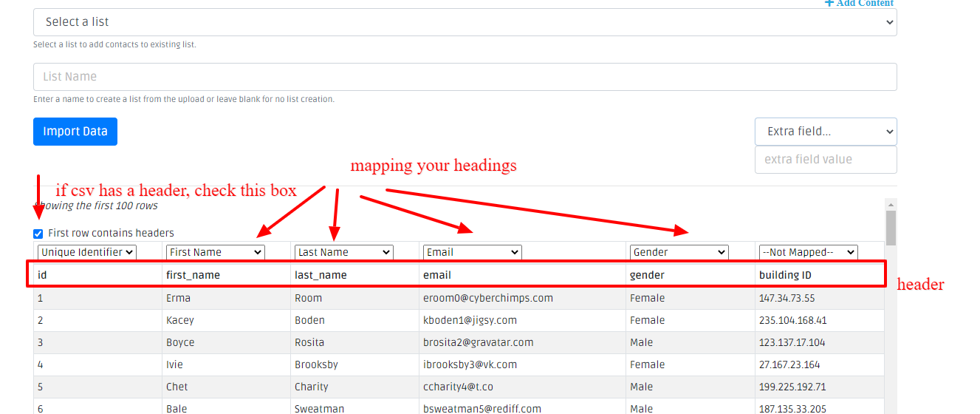Open the Gender column mapping dropdown

click(x=679, y=252)
